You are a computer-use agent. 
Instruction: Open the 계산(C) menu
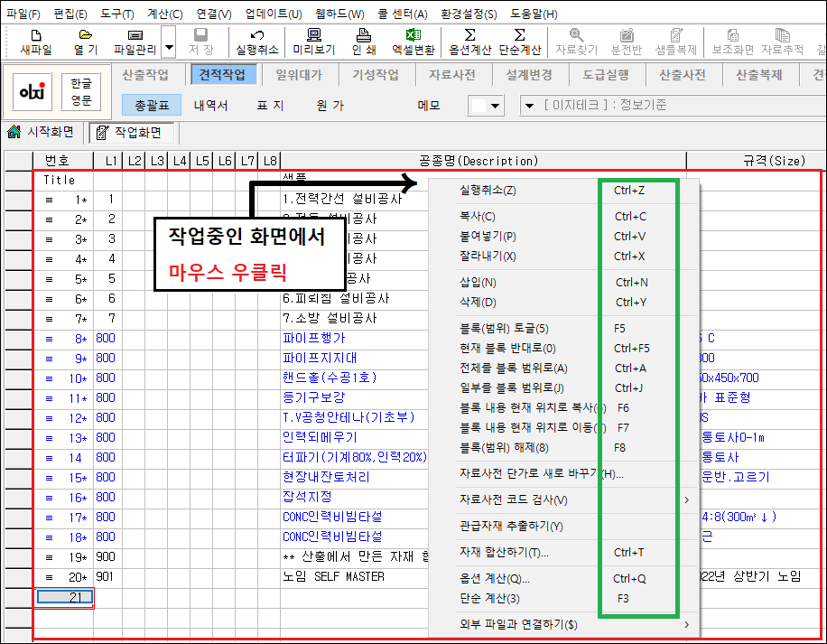click(165, 14)
